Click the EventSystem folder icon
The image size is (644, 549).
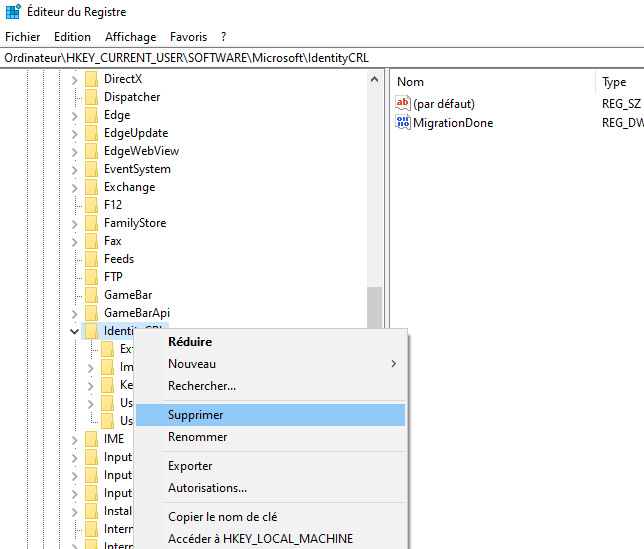(91, 169)
